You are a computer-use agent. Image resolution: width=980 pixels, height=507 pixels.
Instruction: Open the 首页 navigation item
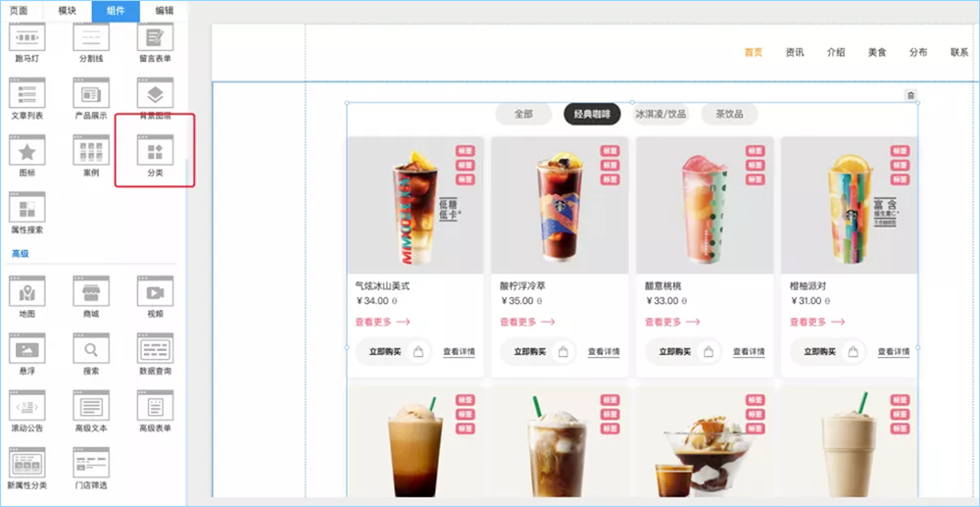click(754, 53)
